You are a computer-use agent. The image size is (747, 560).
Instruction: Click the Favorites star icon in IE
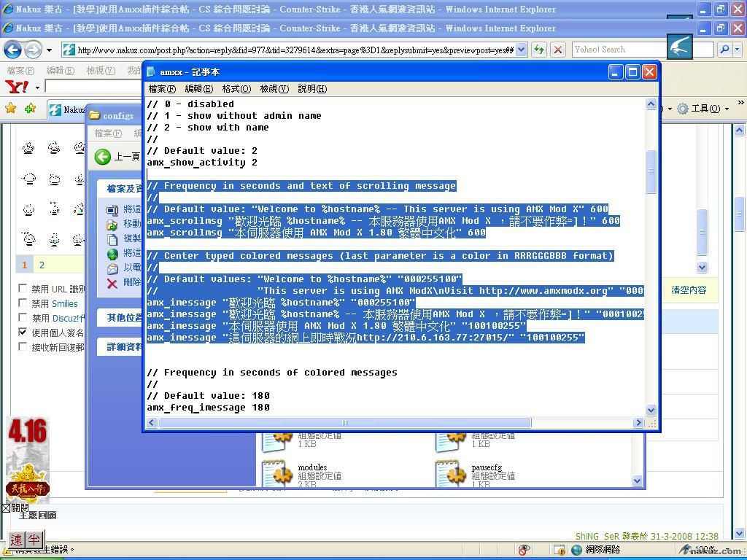click(x=11, y=109)
